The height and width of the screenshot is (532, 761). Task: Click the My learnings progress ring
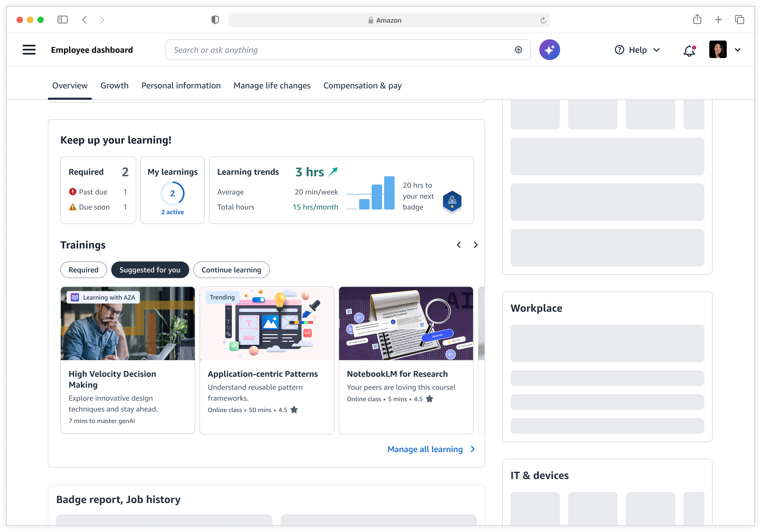pyautogui.click(x=172, y=193)
